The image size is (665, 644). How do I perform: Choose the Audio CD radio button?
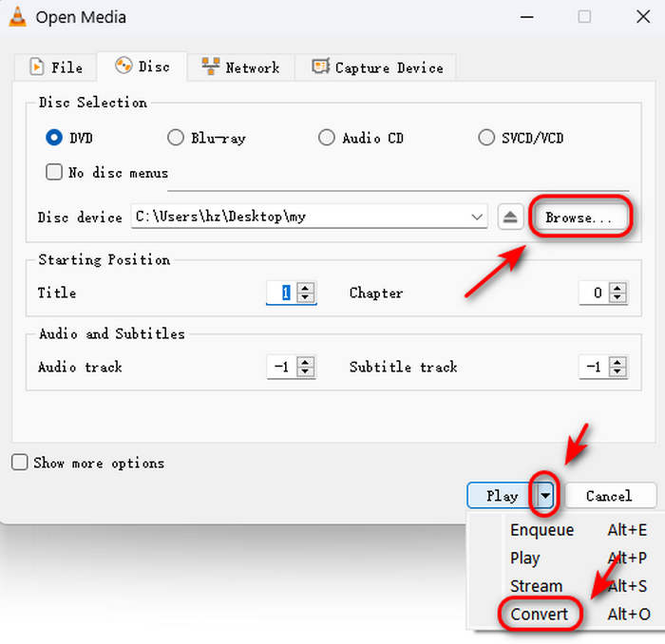tap(326, 138)
